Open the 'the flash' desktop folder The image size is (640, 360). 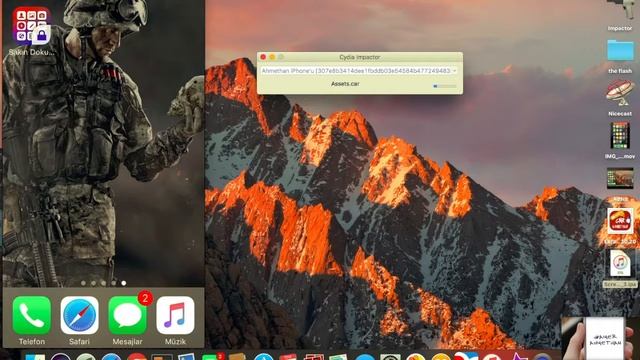click(x=620, y=51)
